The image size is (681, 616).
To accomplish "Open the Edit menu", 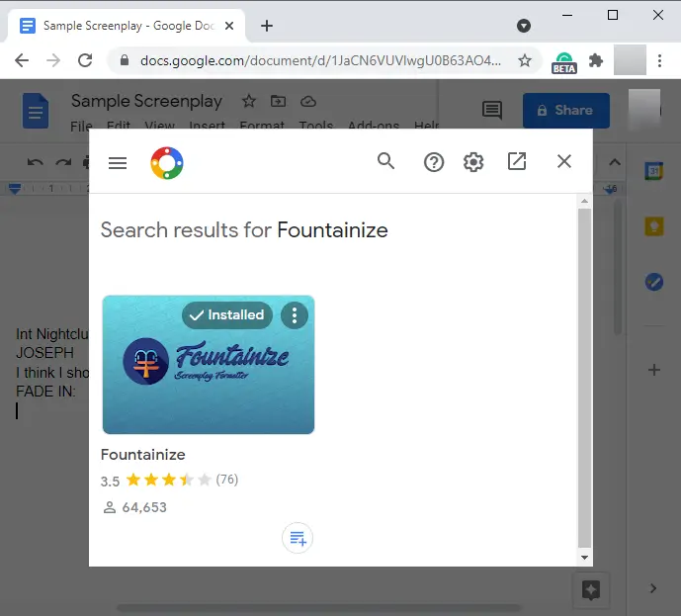I will tap(119, 126).
